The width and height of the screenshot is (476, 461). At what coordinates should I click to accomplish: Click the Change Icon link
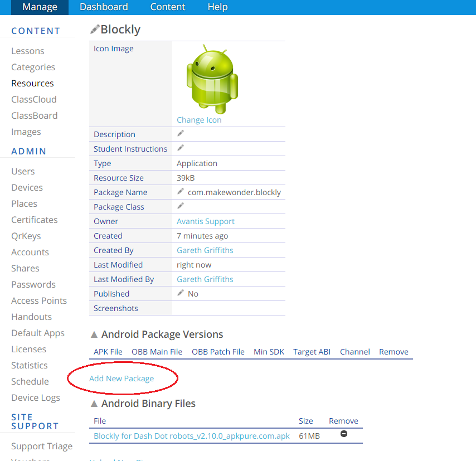click(199, 120)
